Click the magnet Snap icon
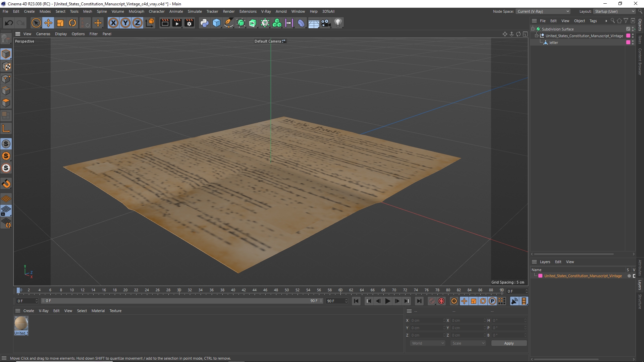 coord(6,184)
